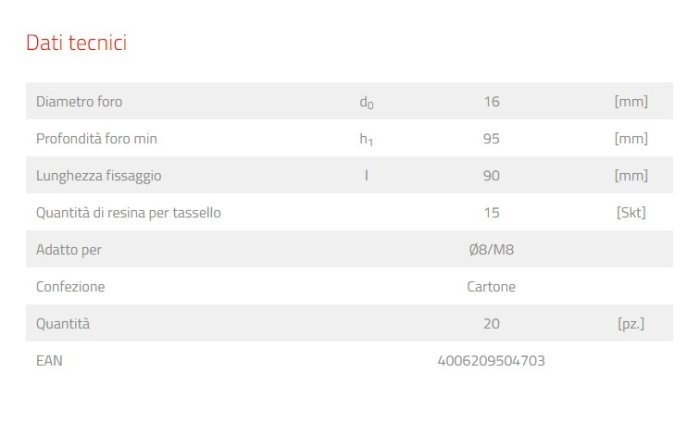Screen dimensions: 700x422
Task: Click the "EAN" row label
Action: point(49,360)
